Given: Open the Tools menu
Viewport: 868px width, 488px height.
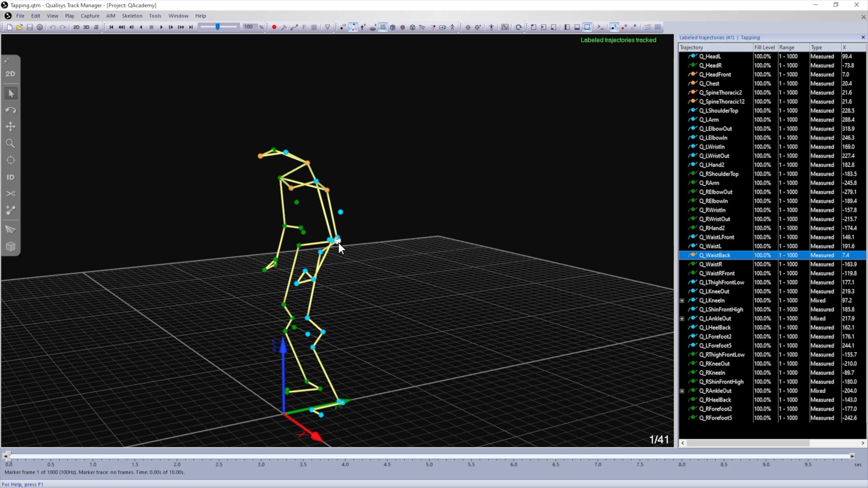Looking at the screenshot, I should tap(155, 16).
